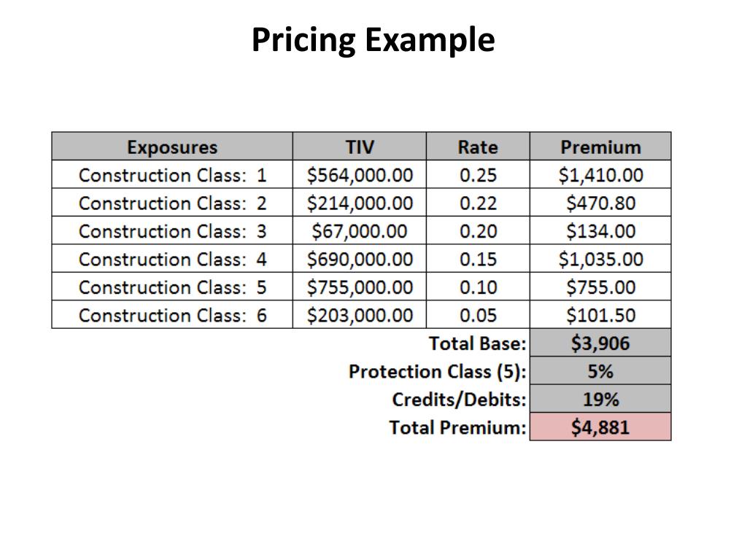Select the Exposures column header

coord(172,146)
